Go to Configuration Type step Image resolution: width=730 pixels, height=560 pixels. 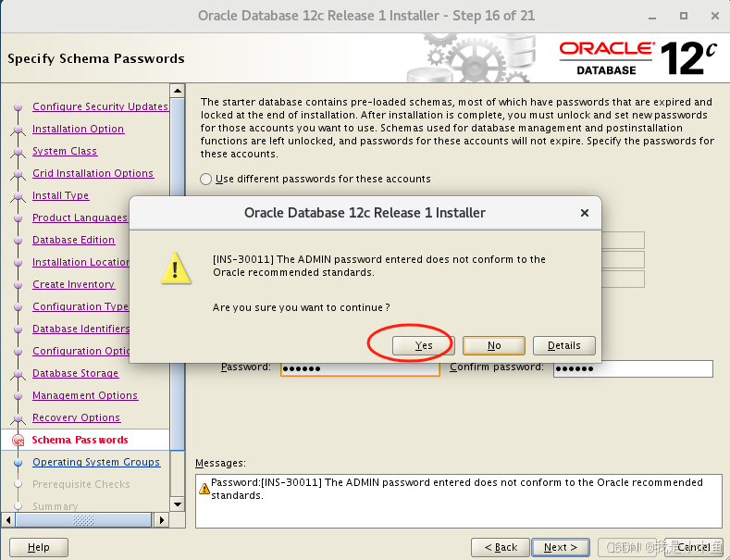point(80,306)
